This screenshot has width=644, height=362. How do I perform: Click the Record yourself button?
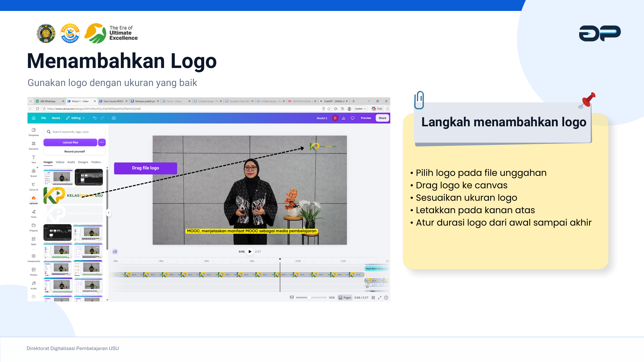coord(74,151)
